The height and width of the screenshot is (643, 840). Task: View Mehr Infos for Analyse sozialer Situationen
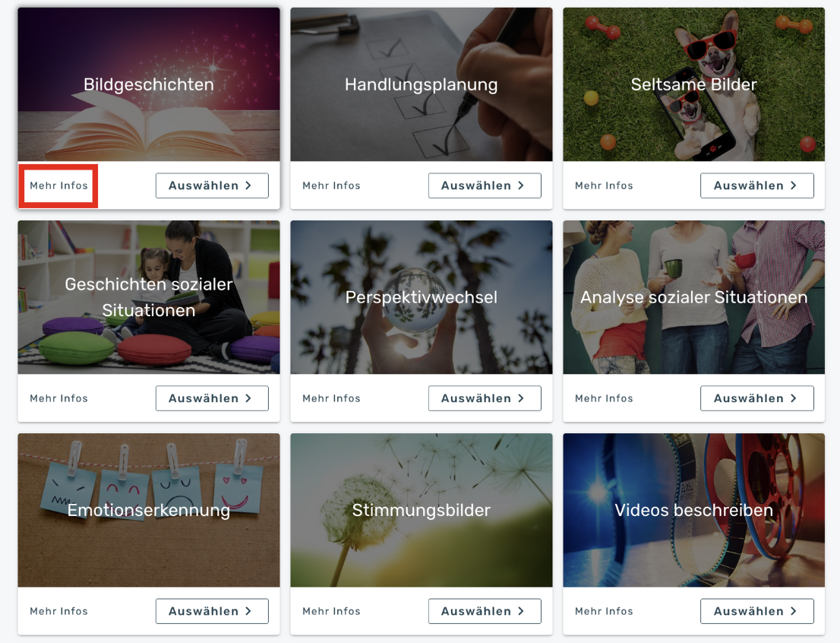604,398
